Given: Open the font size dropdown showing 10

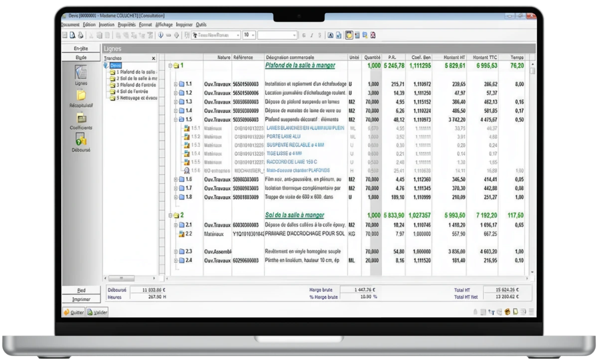Looking at the screenshot, I should pos(249,35).
